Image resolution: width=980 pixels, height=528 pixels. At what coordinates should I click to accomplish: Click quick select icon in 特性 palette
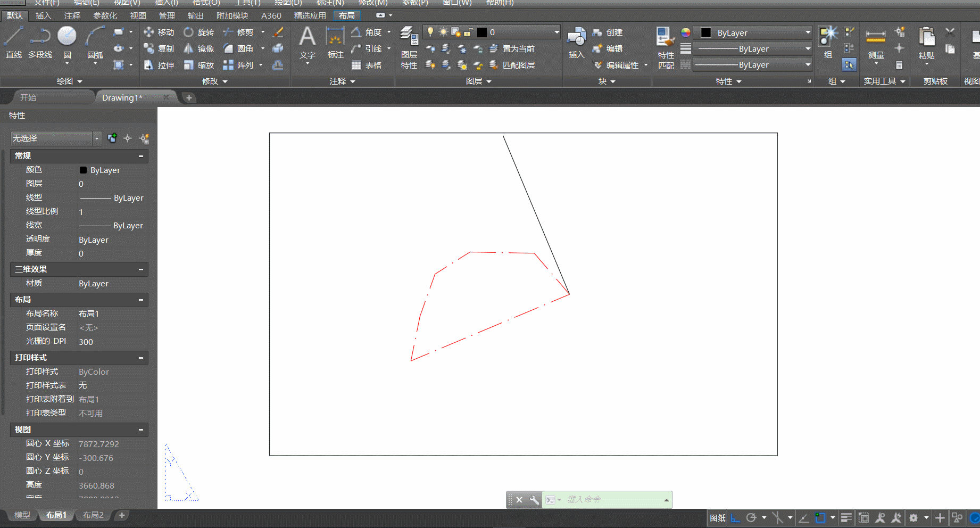click(144, 138)
